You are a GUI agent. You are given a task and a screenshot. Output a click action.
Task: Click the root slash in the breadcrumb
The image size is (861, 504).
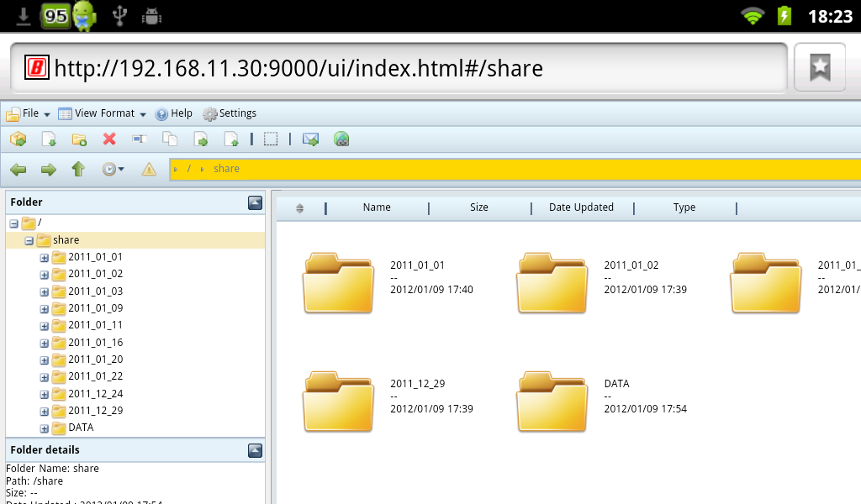189,169
